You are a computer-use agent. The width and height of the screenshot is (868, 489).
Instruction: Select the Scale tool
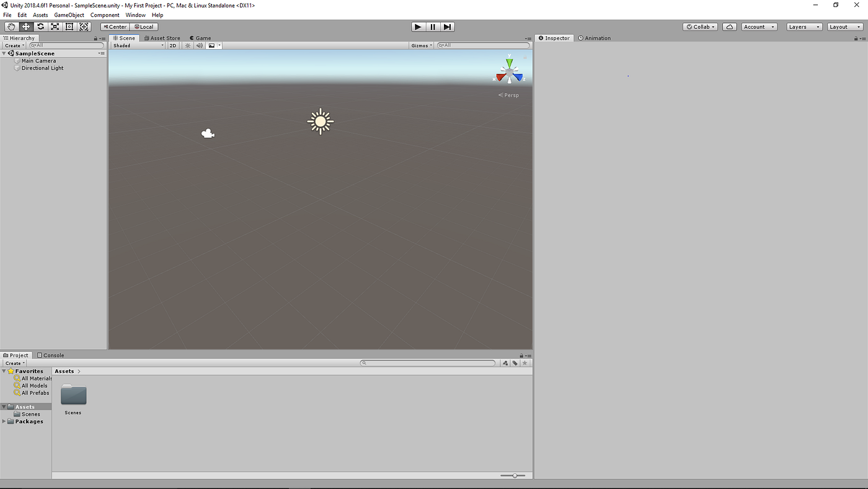tap(55, 27)
